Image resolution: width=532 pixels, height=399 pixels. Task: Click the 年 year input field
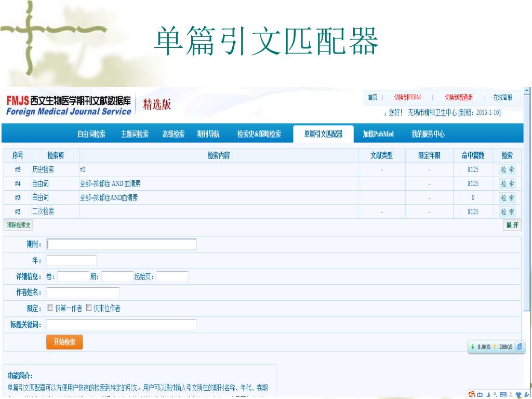pos(71,260)
